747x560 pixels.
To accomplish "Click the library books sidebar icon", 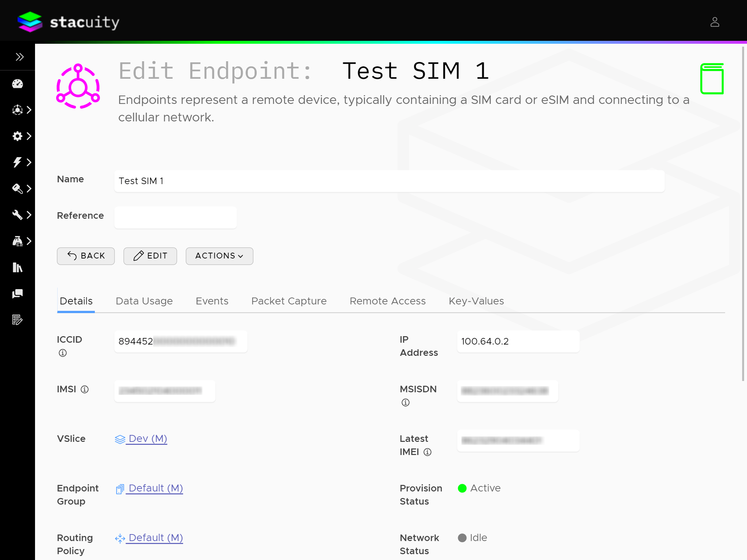I will [x=18, y=267].
